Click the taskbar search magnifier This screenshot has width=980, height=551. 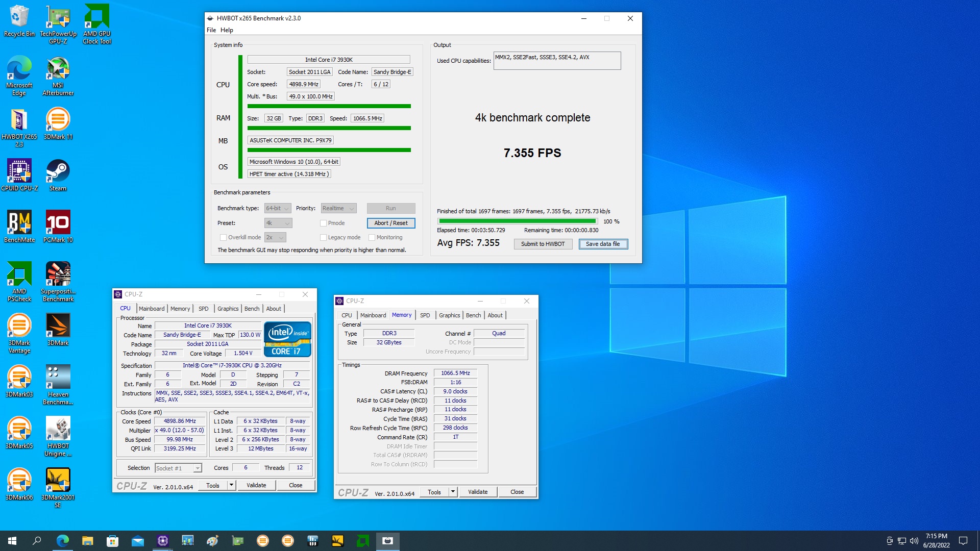point(37,541)
